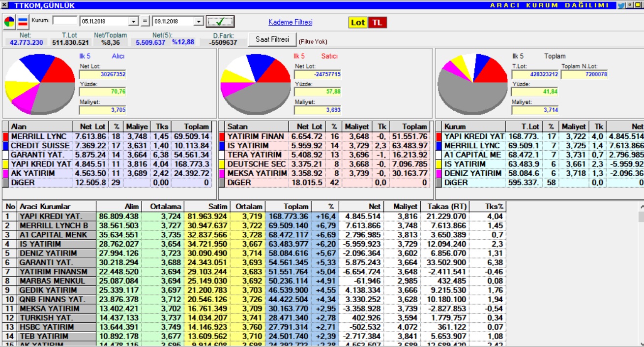Sort by the Takas (RT) column header
Image resolution: width=644 pixels, height=347 pixels.
tap(444, 207)
